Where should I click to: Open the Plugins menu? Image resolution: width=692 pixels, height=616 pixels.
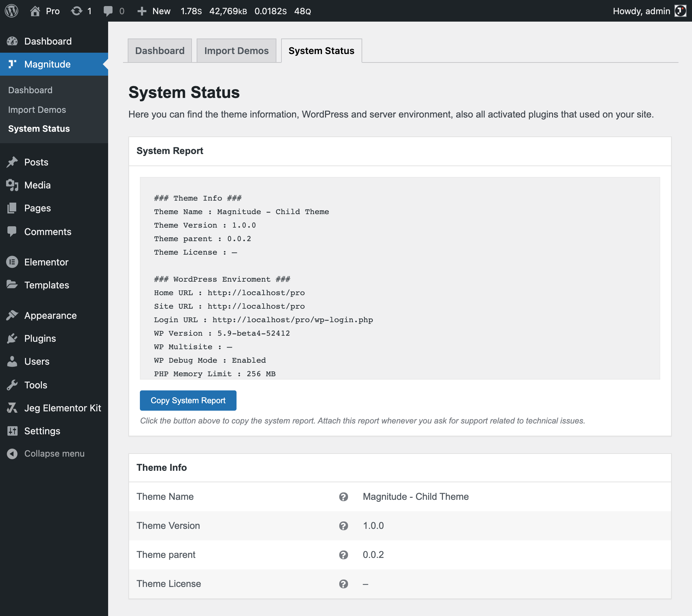40,338
